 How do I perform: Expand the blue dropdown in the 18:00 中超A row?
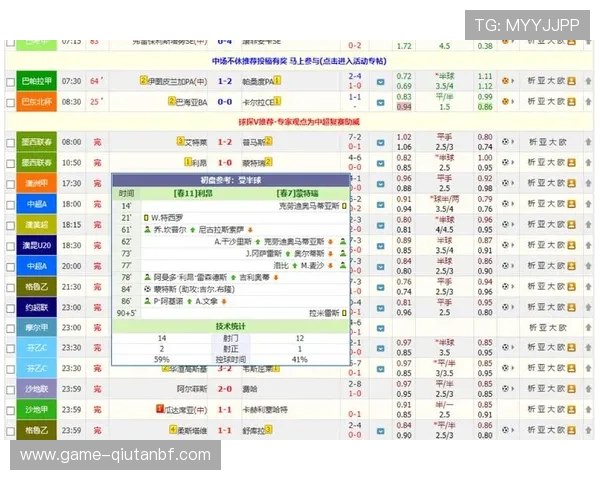(x=380, y=205)
